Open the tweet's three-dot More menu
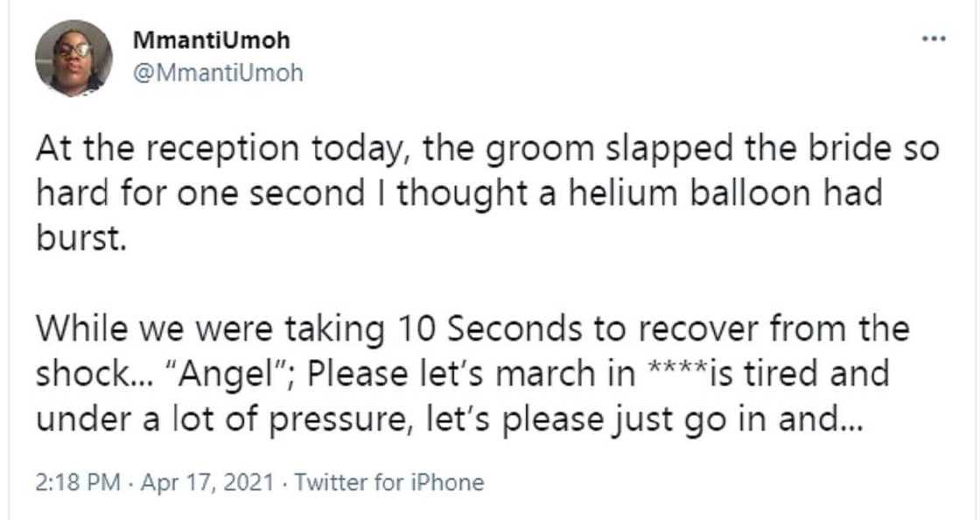 tap(934, 39)
